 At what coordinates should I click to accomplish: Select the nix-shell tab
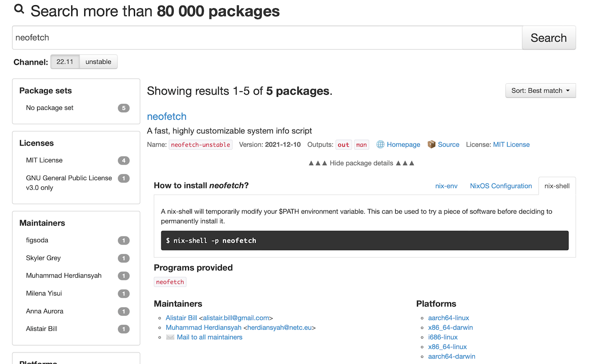(x=557, y=186)
